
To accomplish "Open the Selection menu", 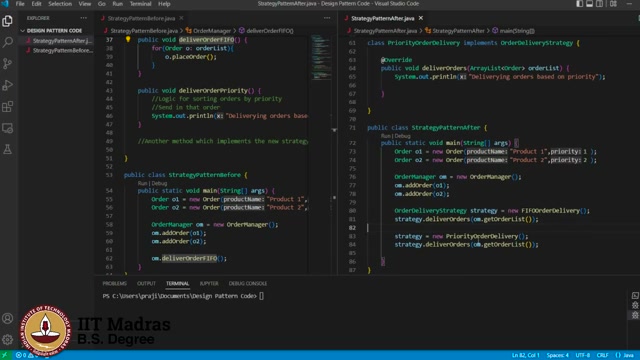I will pyautogui.click(x=60, y=4).
